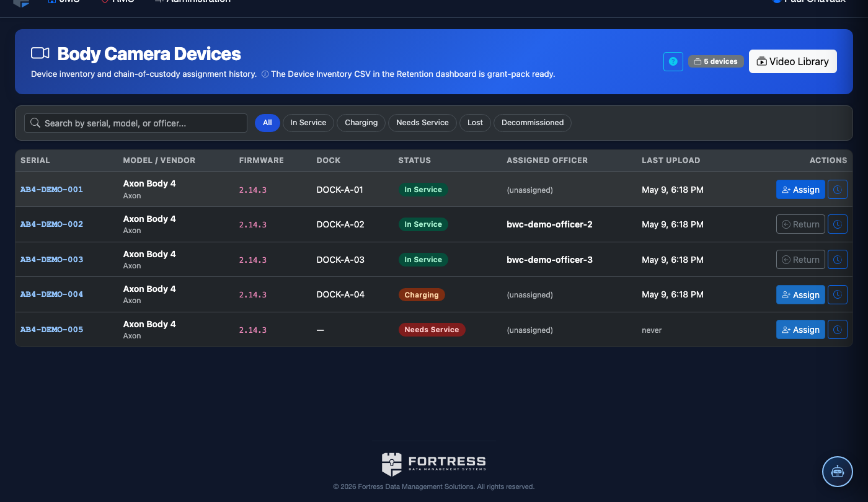Image resolution: width=868 pixels, height=502 pixels.
Task: Click the DOCK column header
Action: coord(329,161)
